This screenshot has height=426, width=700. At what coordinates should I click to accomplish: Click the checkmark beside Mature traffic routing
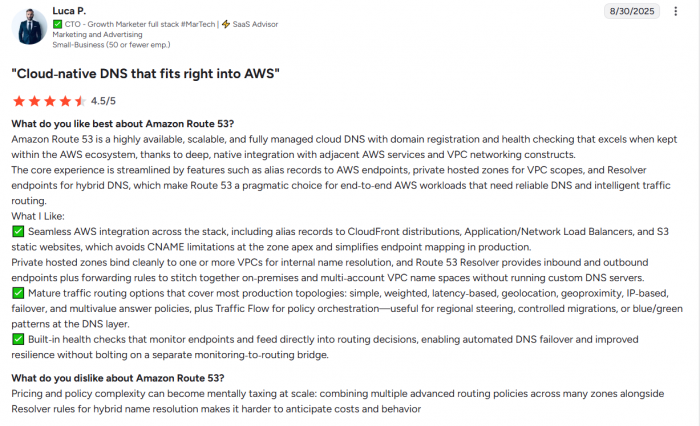click(17, 292)
